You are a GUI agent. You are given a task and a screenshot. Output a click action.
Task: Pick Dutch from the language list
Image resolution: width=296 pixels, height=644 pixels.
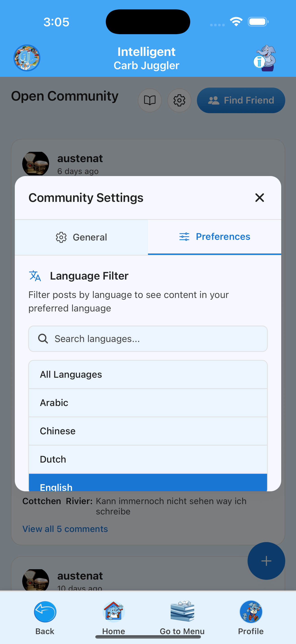pyautogui.click(x=148, y=459)
